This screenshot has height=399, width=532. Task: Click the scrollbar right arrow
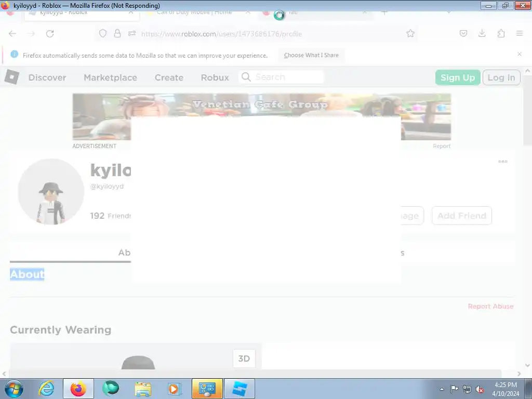[x=519, y=374]
